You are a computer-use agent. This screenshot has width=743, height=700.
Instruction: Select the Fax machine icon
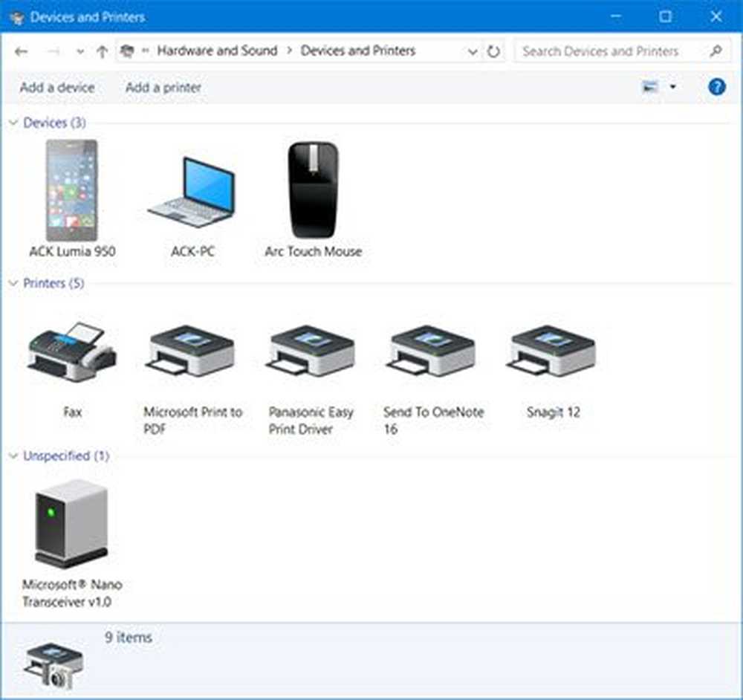coord(71,351)
